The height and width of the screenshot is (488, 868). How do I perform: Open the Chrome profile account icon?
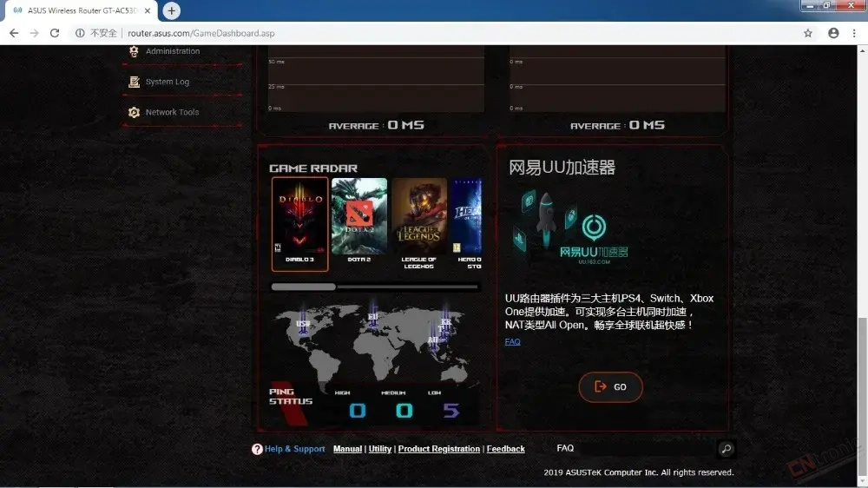tap(833, 33)
